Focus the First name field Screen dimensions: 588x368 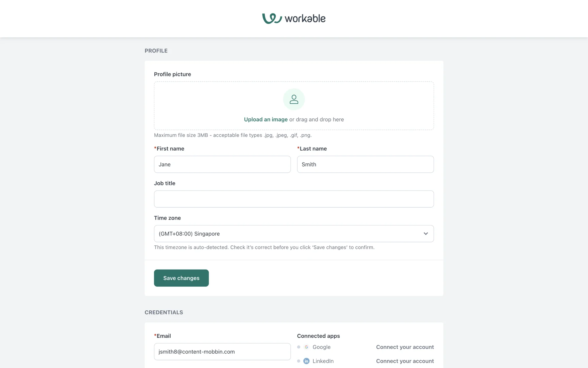(222, 164)
